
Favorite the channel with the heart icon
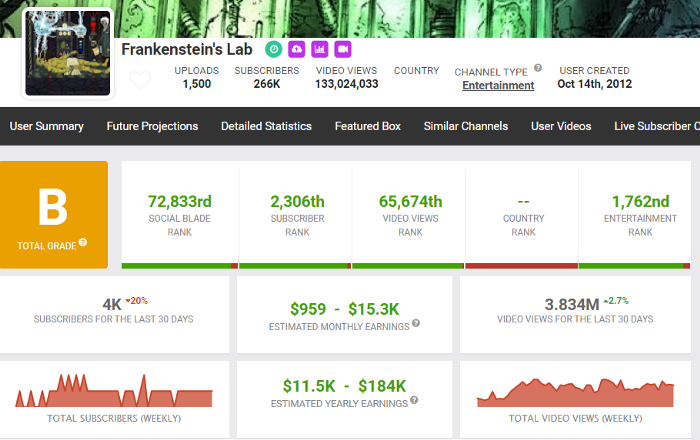140,80
